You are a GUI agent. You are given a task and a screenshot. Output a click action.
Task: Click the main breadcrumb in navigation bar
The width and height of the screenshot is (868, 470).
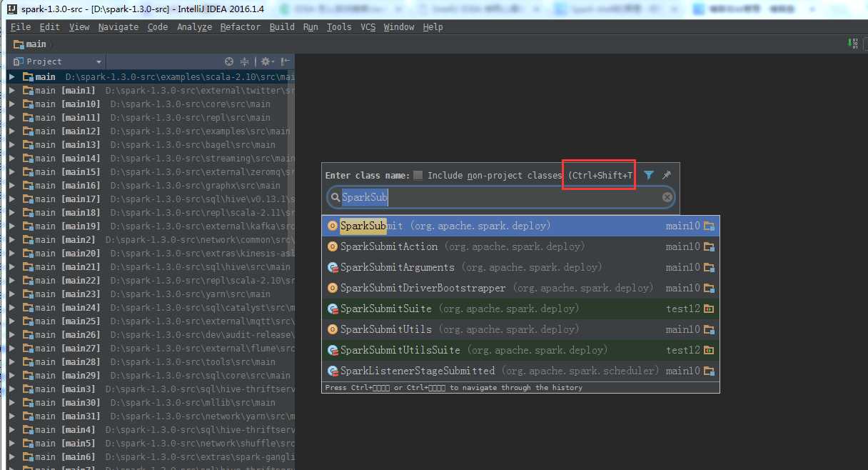pyautogui.click(x=29, y=44)
